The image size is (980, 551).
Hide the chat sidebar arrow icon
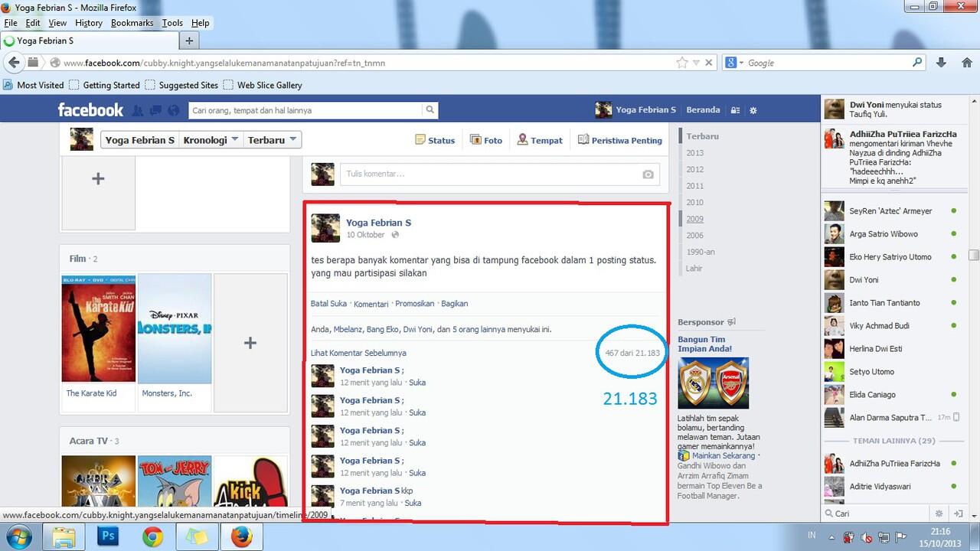point(958,514)
